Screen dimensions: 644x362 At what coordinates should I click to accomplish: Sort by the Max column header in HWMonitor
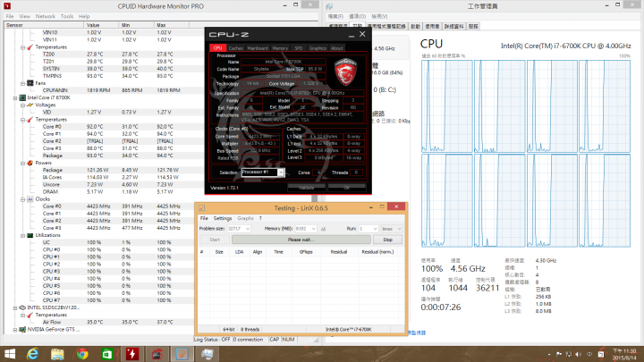(x=172, y=25)
